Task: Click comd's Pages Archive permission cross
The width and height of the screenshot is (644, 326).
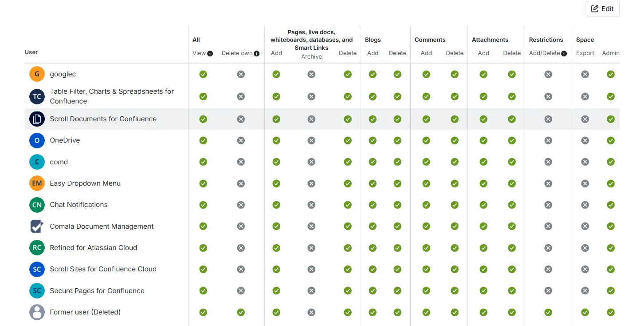Action: pos(311,162)
